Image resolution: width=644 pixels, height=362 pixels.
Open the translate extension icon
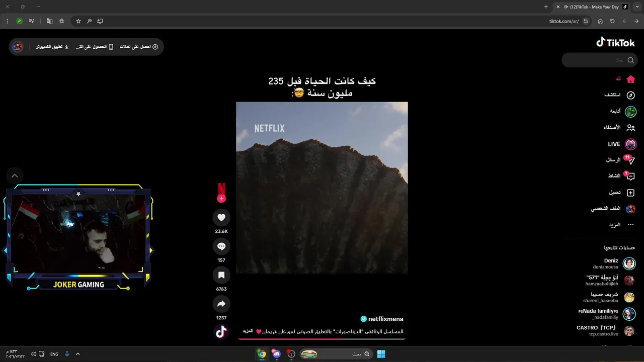click(x=49, y=21)
